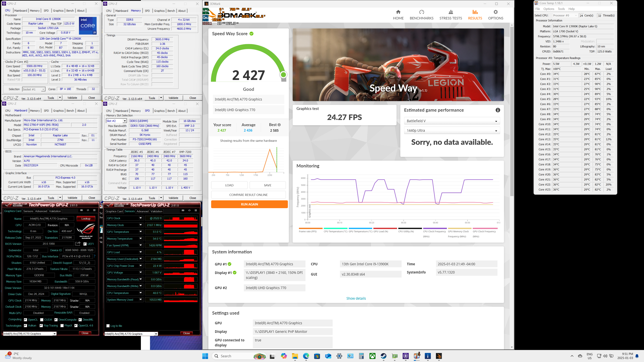Open File Explorer from the taskbar
Screen dimensions: 644x362
(295, 356)
